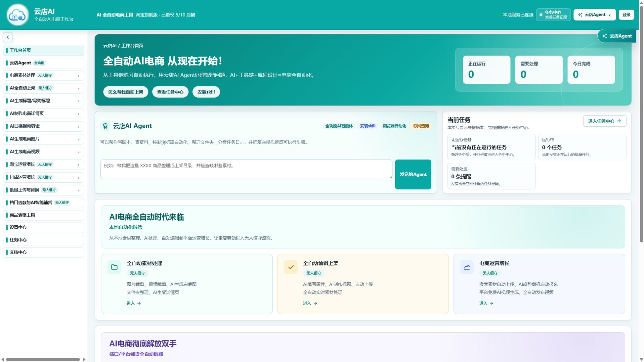Click 进入 link on 全自动素材处理 card
Image resolution: width=644 pixels, height=362 pixels.
tap(134, 303)
